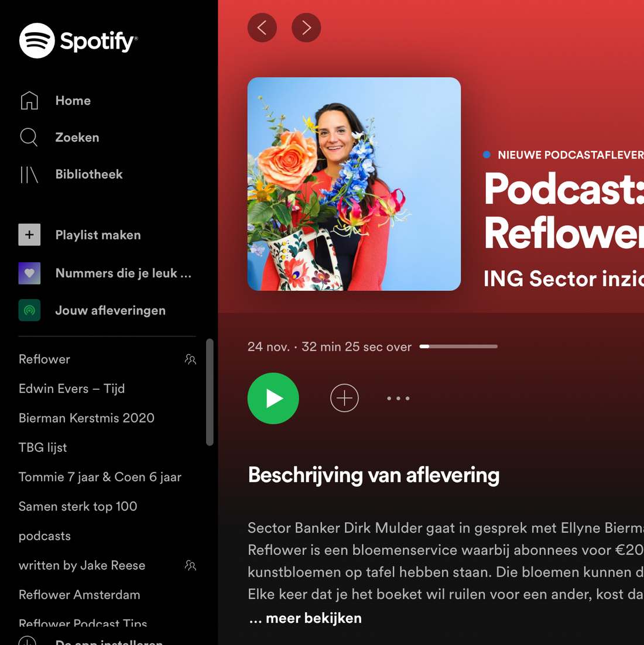
Task: Click the shared playlist icon beside written by Jake Reese
Action: pos(190,565)
